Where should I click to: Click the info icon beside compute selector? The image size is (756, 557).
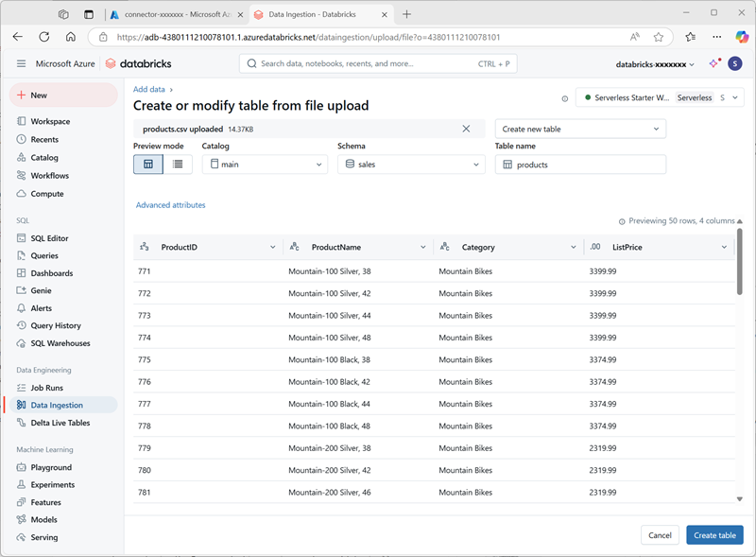[x=564, y=98]
